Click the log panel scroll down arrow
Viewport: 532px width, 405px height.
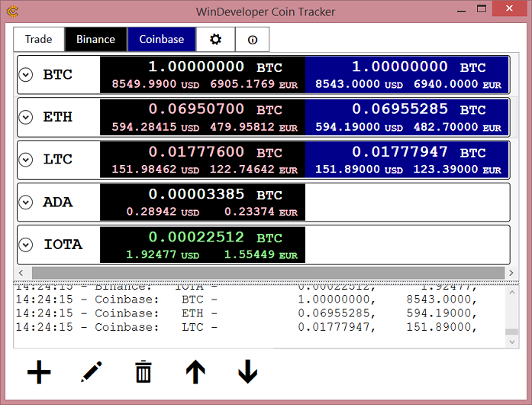[512, 342]
